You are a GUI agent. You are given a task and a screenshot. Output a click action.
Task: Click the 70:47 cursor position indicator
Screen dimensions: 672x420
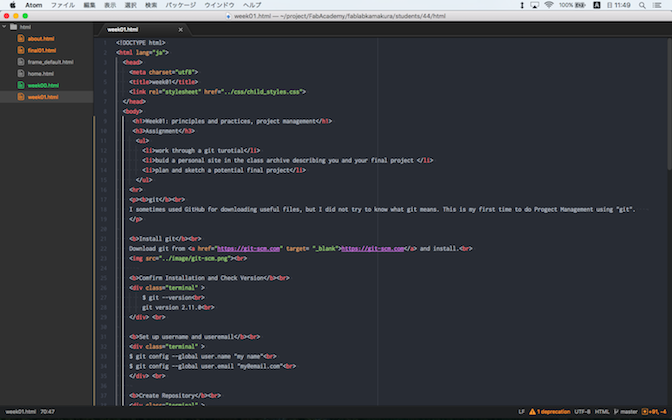[x=48, y=412]
